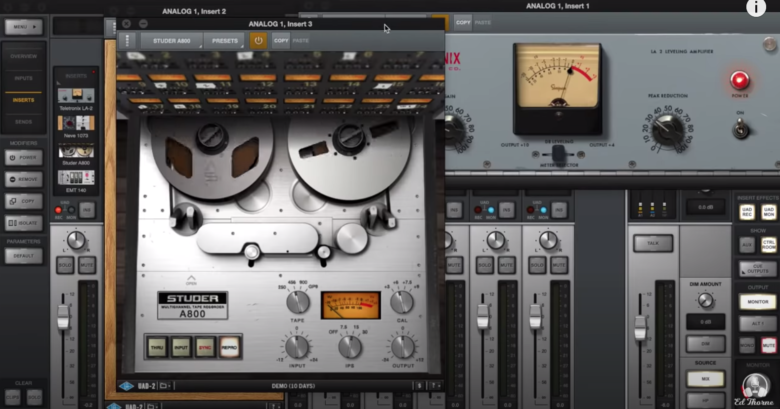The image size is (780, 409).
Task: Click the info icon in top-right corner
Action: click(756, 8)
